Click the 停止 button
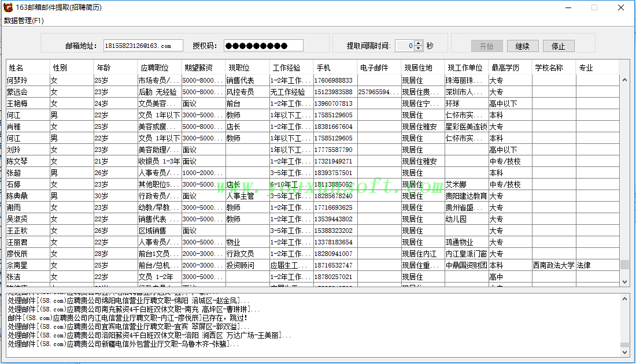 coord(558,46)
